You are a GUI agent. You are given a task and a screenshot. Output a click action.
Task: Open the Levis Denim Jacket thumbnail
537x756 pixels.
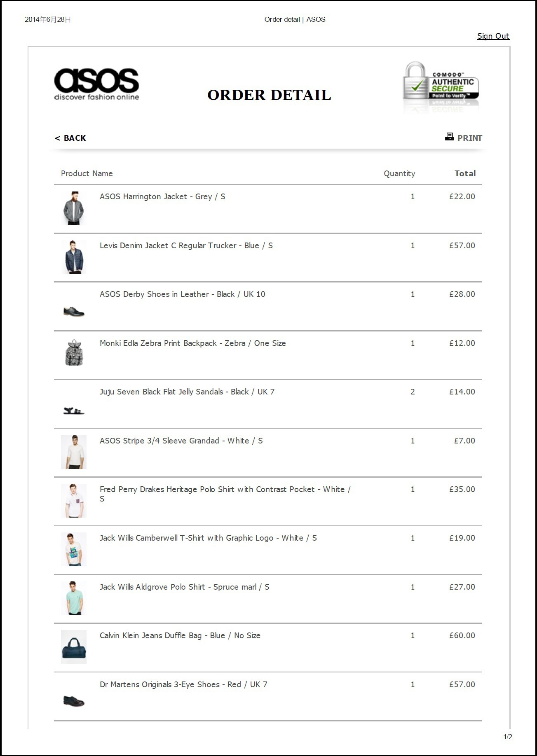(x=74, y=257)
